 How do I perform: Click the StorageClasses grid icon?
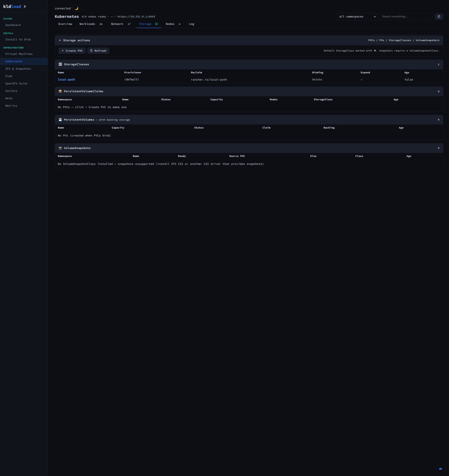point(60,64)
